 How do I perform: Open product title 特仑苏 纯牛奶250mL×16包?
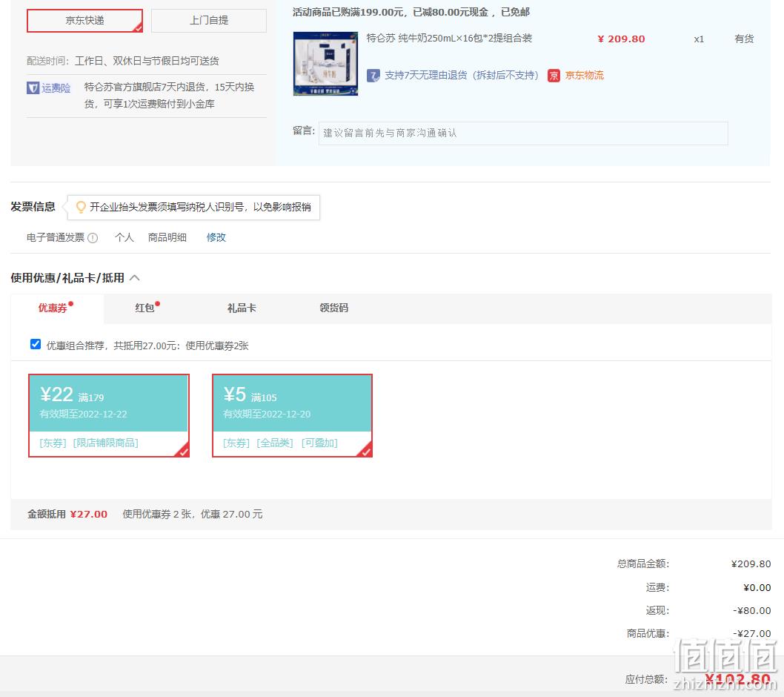click(x=449, y=38)
